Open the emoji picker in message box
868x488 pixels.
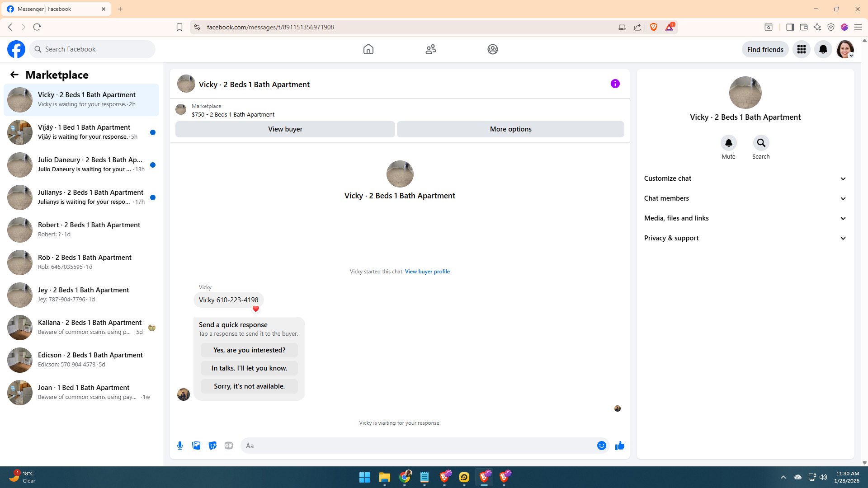point(601,446)
